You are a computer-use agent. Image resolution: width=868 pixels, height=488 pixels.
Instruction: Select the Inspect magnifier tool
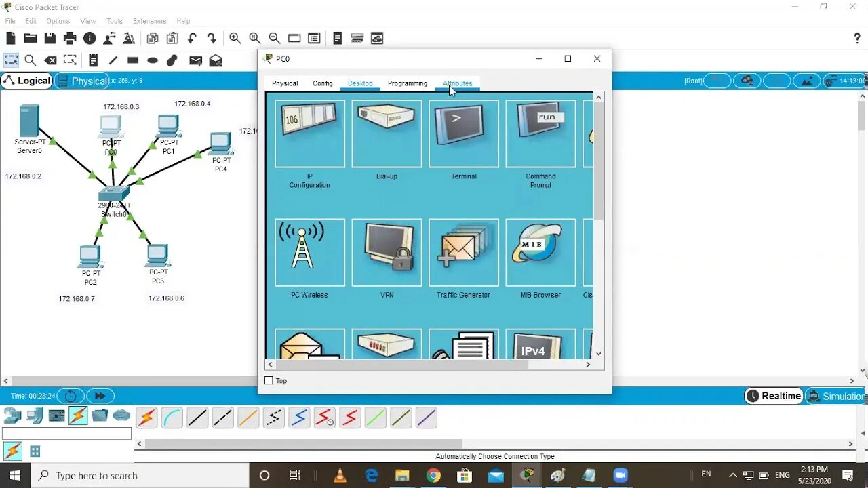(x=31, y=60)
